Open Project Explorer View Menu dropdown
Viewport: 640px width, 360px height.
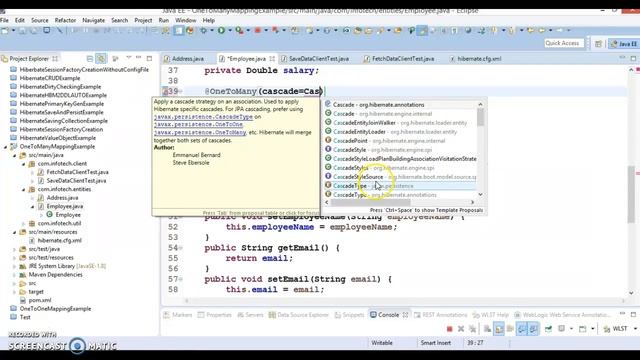[x=129, y=58]
